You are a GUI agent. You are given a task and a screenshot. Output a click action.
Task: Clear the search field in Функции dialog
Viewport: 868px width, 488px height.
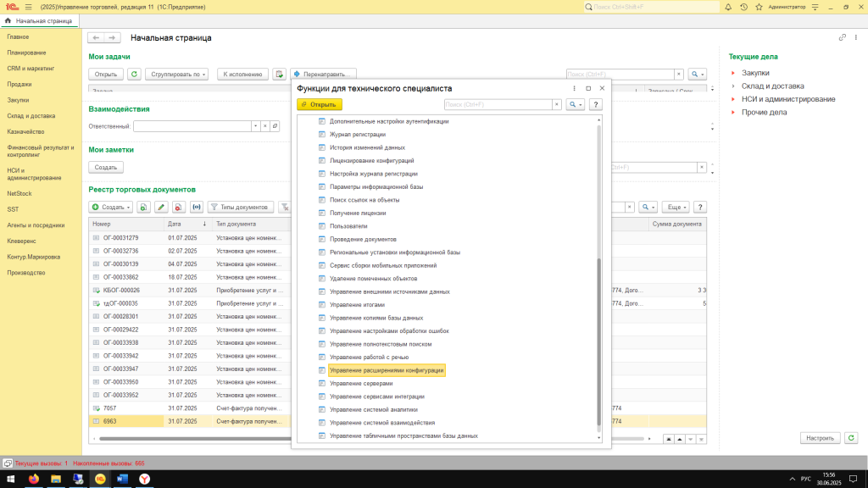(557, 104)
